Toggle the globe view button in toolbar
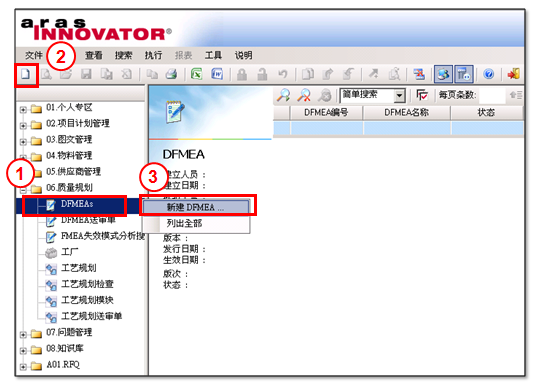Screen dimensions: 534x384 pyautogui.click(x=443, y=74)
